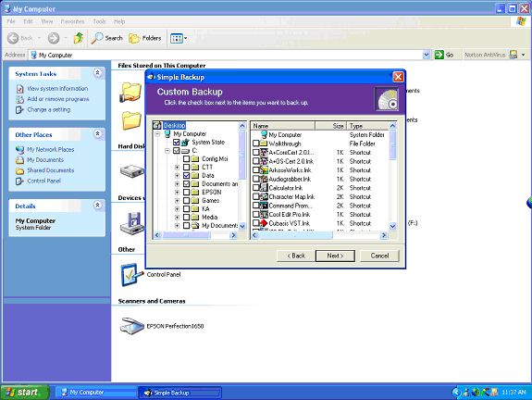
Task: Click View system information link
Action: [x=57, y=89]
